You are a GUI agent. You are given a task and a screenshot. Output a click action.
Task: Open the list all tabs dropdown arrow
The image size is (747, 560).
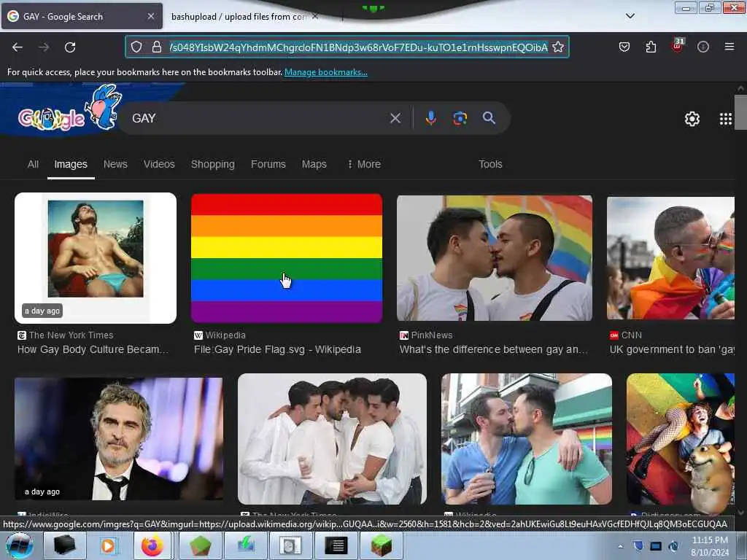[x=630, y=16]
